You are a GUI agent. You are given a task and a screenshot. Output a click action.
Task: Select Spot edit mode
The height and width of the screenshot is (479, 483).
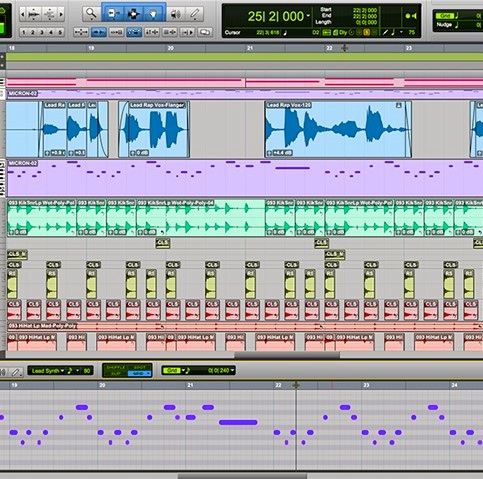click(x=140, y=367)
